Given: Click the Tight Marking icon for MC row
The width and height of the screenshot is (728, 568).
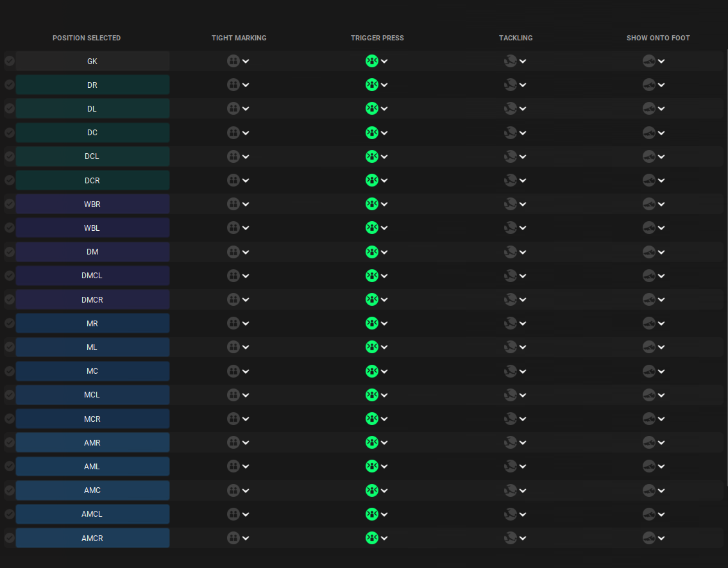Looking at the screenshot, I should [233, 371].
